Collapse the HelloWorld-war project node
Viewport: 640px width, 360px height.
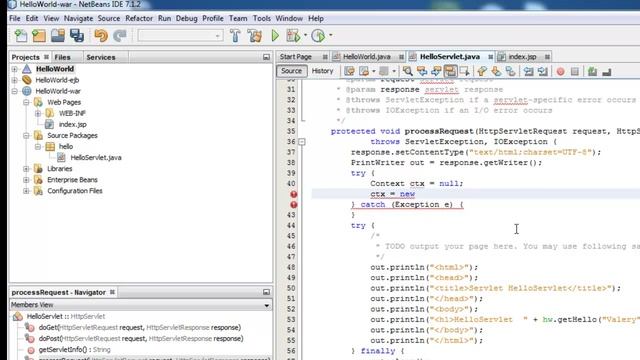tap(15, 91)
